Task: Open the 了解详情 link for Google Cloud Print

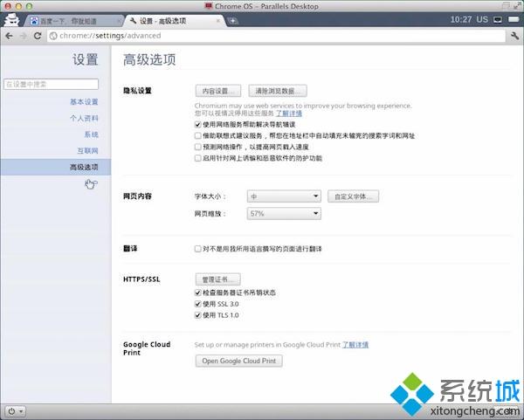Action: pyautogui.click(x=355, y=345)
